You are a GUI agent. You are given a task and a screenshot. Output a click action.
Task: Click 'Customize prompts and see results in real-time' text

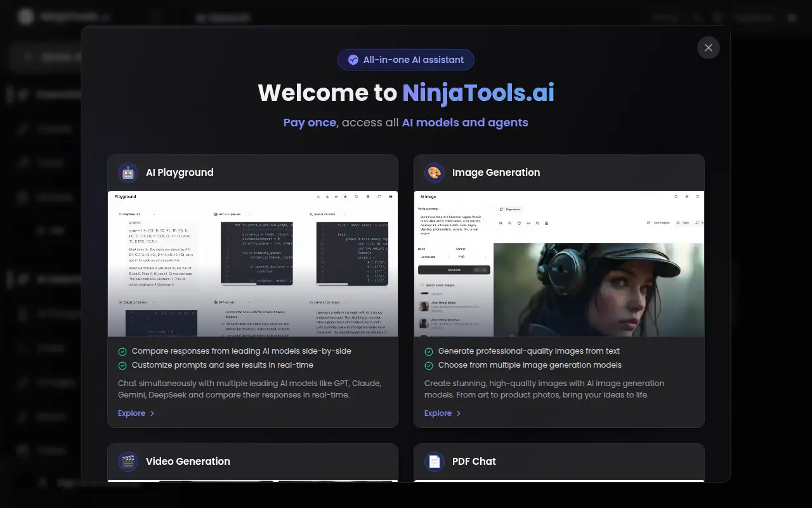[223, 365]
